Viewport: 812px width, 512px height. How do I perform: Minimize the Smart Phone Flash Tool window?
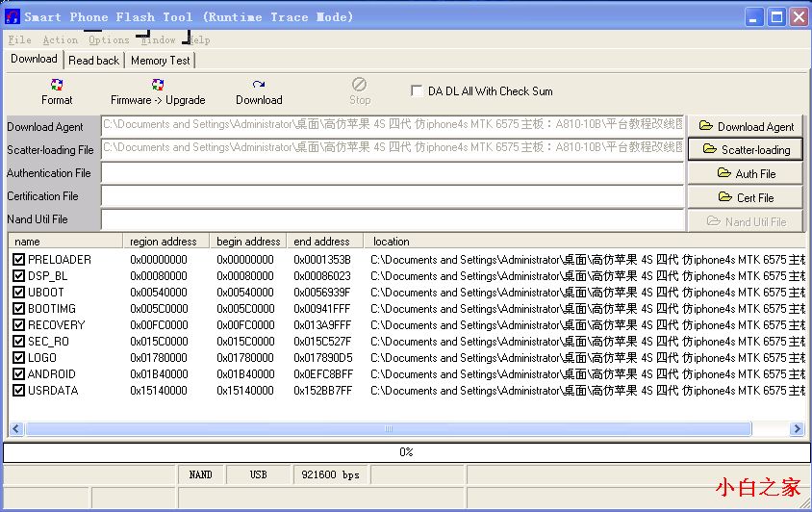(x=754, y=17)
